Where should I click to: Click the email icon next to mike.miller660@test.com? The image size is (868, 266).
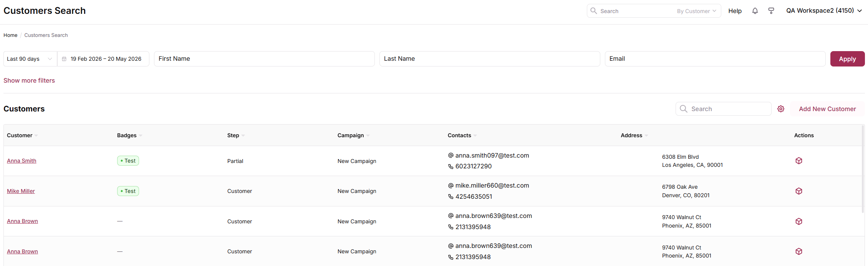(451, 185)
